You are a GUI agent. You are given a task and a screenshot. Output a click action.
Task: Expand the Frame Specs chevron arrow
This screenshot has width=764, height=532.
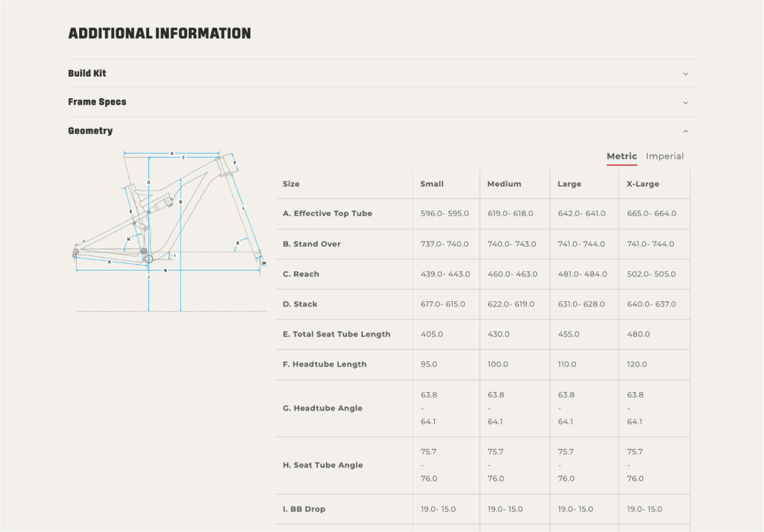click(685, 102)
